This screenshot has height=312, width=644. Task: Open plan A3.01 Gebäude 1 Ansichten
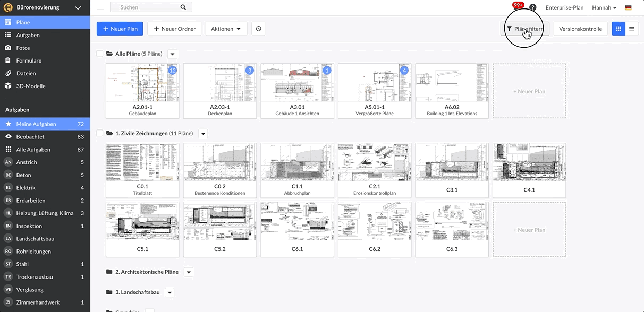tap(298, 91)
